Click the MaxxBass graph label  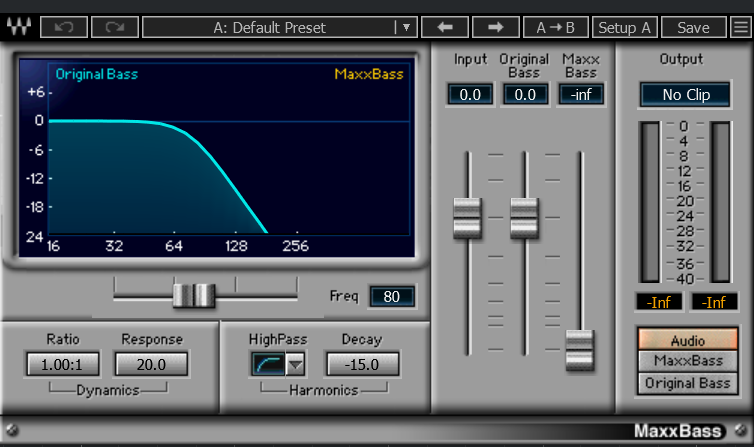pos(369,74)
